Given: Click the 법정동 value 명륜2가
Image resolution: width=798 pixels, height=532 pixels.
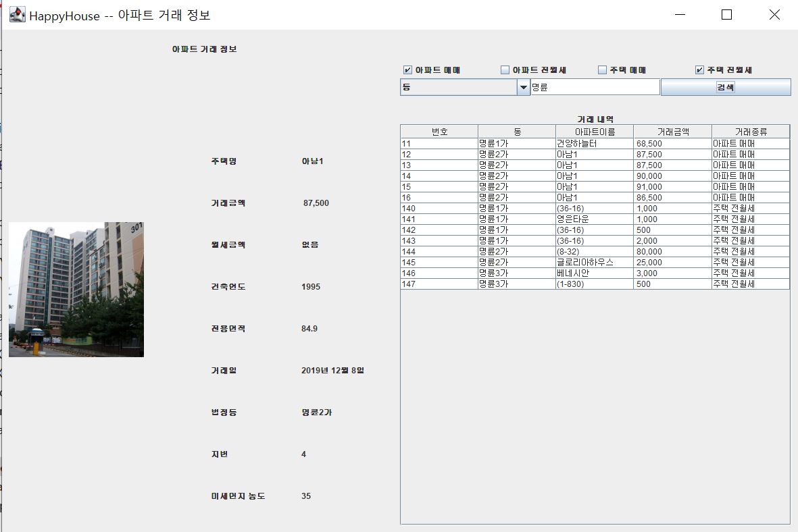Looking at the screenshot, I should [x=316, y=413].
